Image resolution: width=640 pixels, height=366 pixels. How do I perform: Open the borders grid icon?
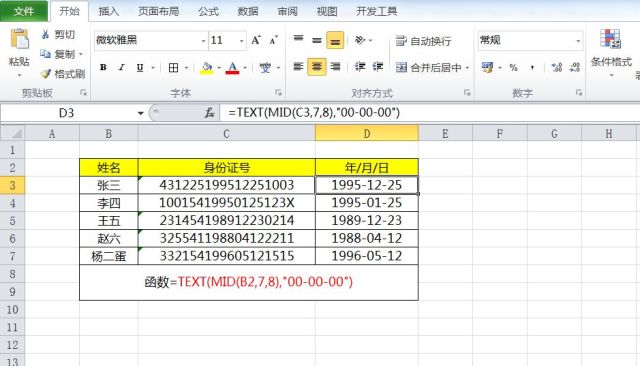173,67
